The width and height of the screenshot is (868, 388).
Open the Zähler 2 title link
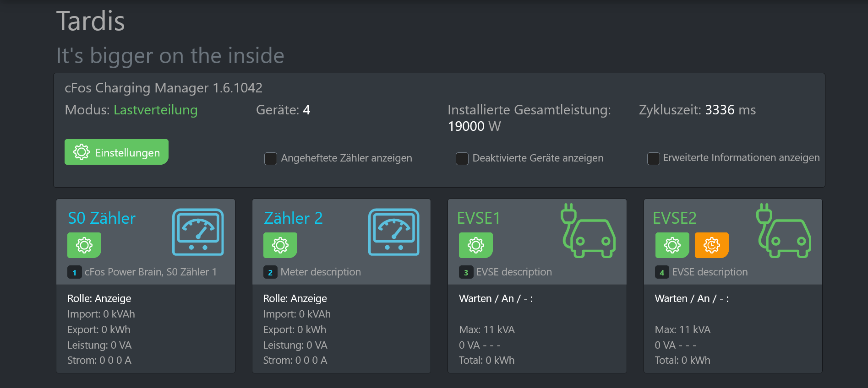(x=293, y=218)
